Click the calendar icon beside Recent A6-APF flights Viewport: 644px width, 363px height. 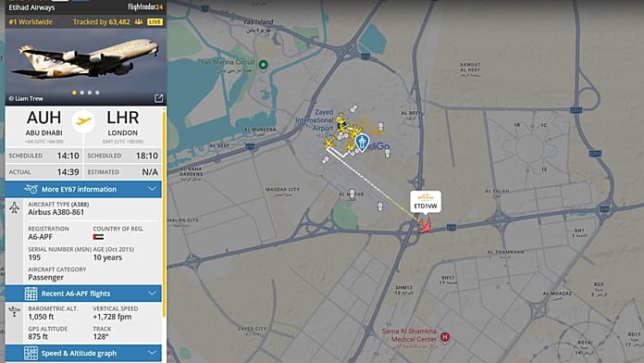click(31, 294)
